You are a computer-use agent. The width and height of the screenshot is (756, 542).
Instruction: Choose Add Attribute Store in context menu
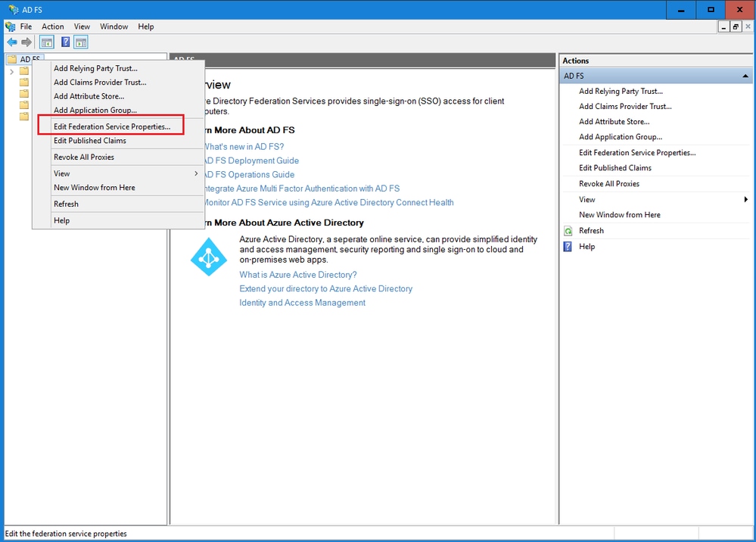click(118, 96)
